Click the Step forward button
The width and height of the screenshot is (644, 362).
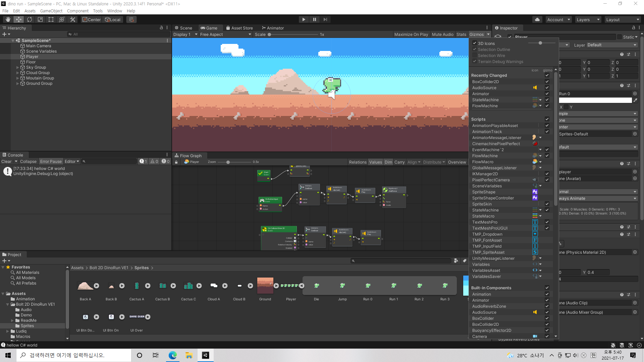click(325, 19)
